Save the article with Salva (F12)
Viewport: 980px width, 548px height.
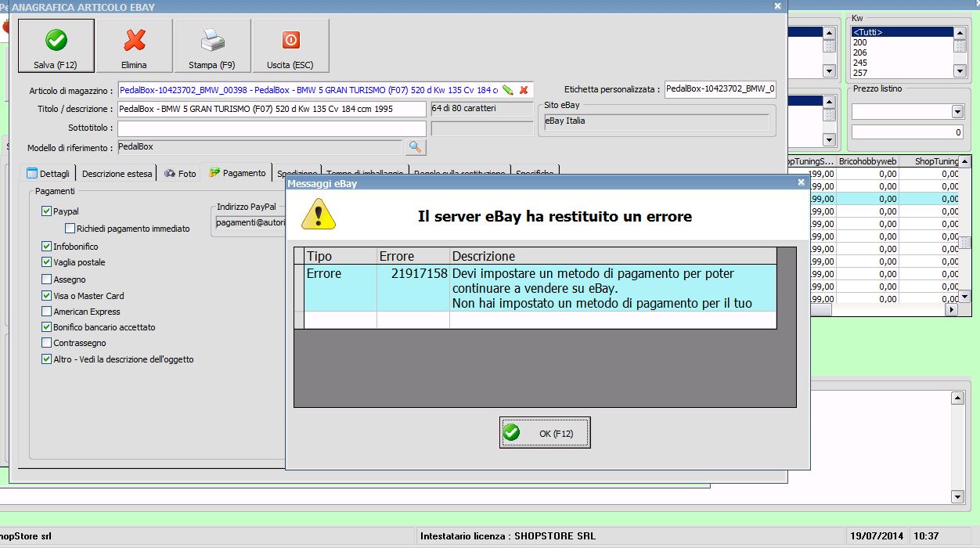(56, 45)
